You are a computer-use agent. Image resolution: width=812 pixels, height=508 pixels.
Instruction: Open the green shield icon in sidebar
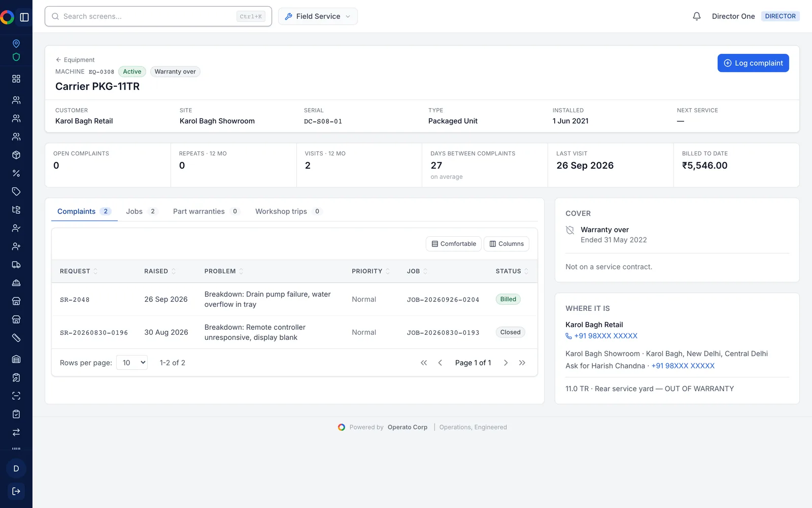click(16, 57)
